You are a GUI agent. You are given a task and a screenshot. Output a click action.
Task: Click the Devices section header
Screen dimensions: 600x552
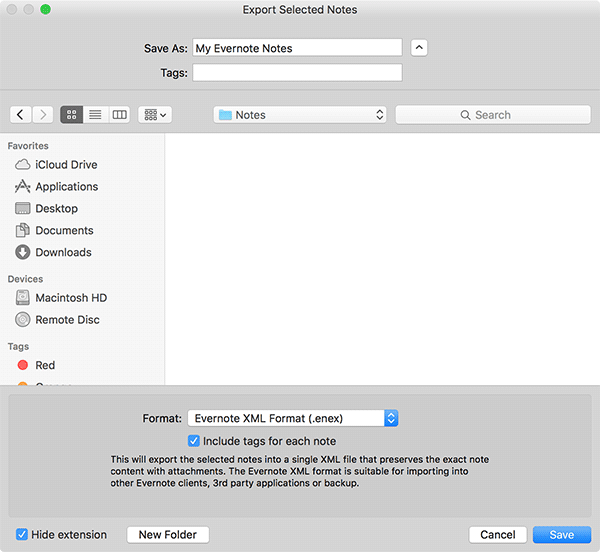(25, 279)
